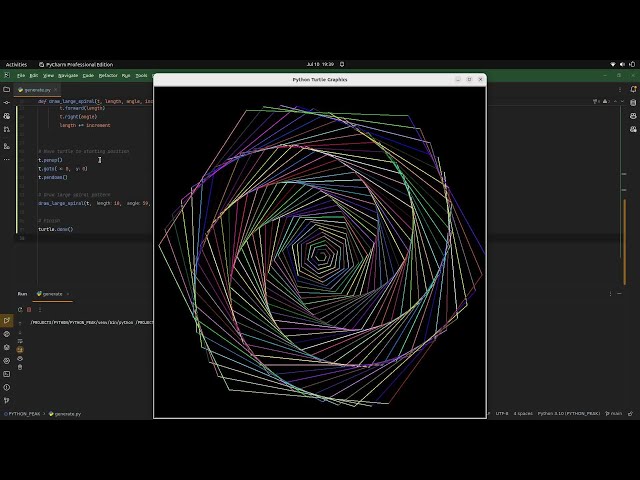Viewport: 640px width, 480px height.
Task: Open the main git branch selector
Action: [x=614, y=413]
